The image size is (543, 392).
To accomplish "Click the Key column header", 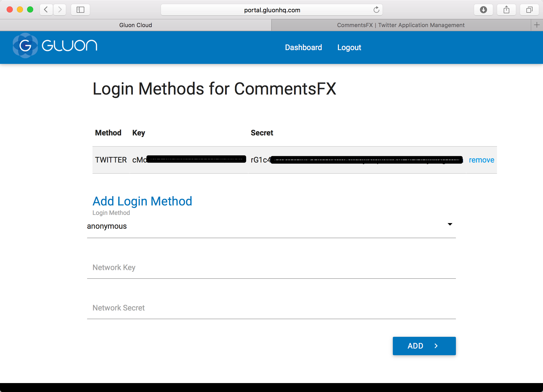I will tap(139, 133).
